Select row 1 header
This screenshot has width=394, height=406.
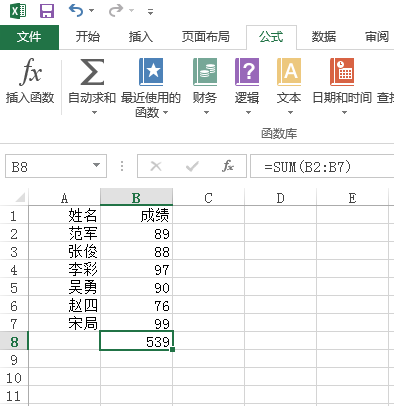[x=14, y=216]
